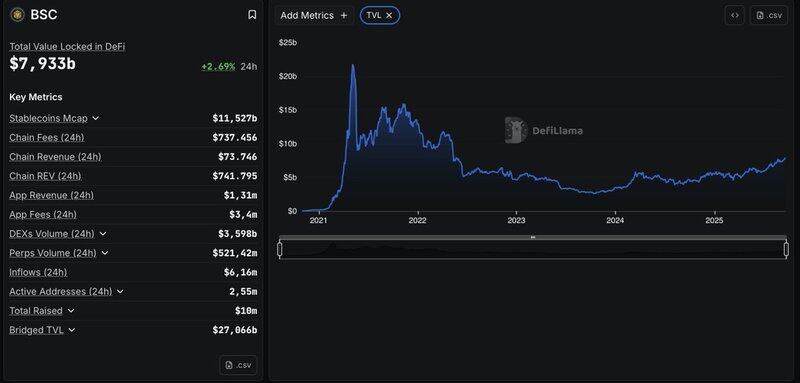The height and width of the screenshot is (383, 800).
Task: Click the App Revenue (24h) label
Action: (52, 195)
